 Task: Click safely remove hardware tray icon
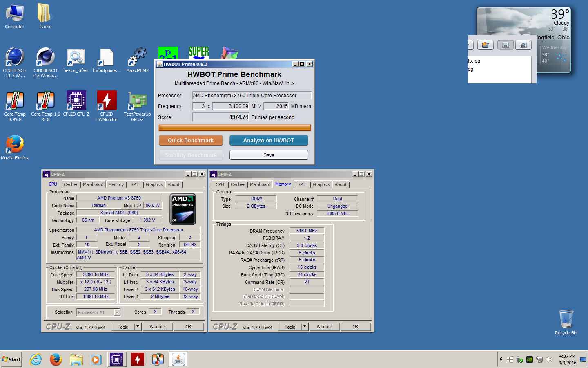point(520,359)
